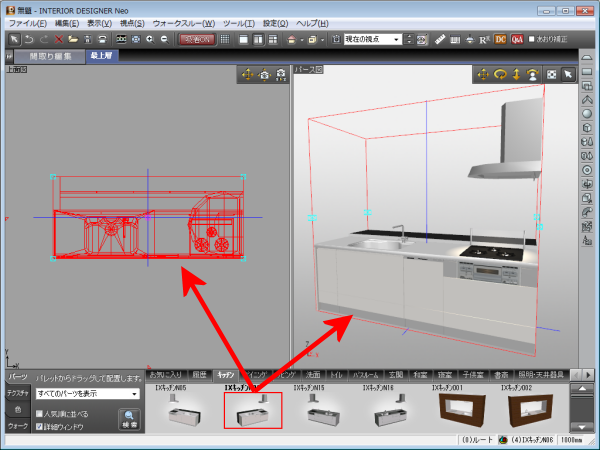600x450 pixels.
Task: Click the undo arrow in the toolbar
Action: [x=29, y=39]
